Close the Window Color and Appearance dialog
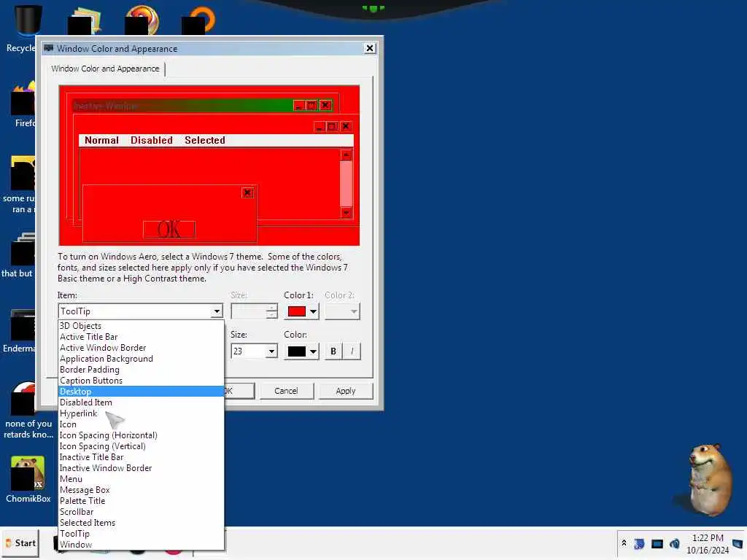The height and width of the screenshot is (560, 747). click(x=370, y=48)
